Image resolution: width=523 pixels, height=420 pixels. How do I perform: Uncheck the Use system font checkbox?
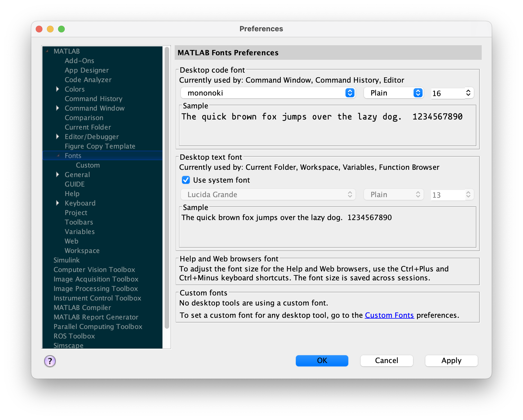(x=186, y=180)
